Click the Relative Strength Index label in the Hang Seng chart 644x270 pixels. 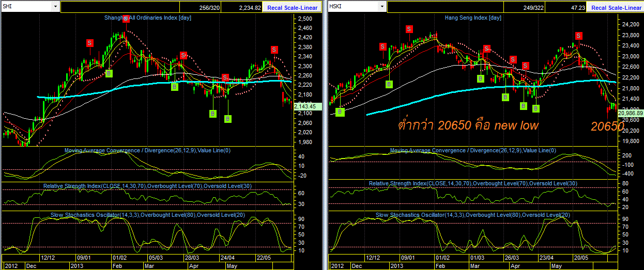pos(473,184)
